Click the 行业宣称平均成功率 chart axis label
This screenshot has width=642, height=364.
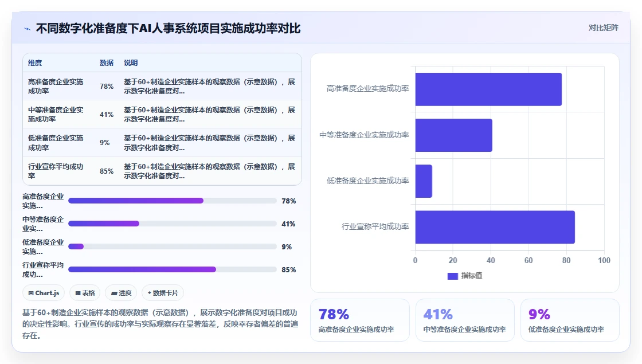click(x=375, y=226)
